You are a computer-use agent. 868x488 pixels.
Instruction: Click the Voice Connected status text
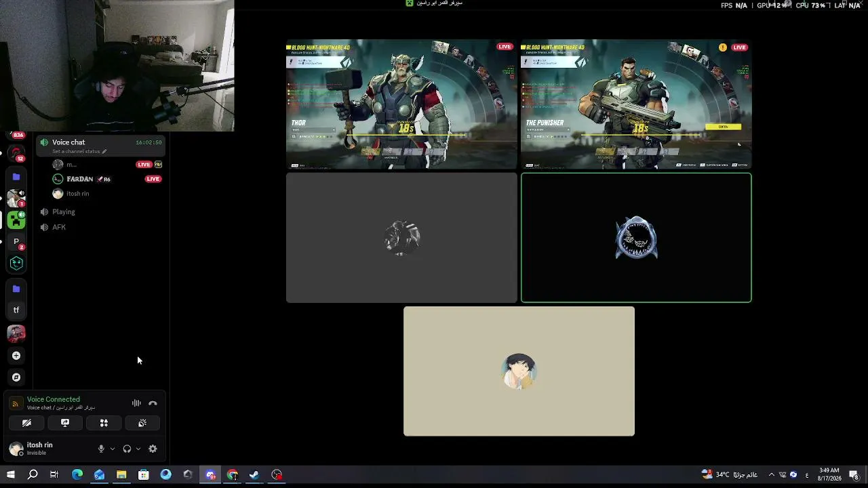tap(54, 400)
